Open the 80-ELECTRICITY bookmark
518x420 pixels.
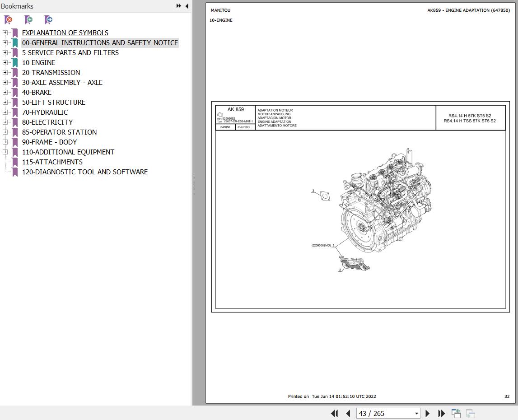[47, 122]
